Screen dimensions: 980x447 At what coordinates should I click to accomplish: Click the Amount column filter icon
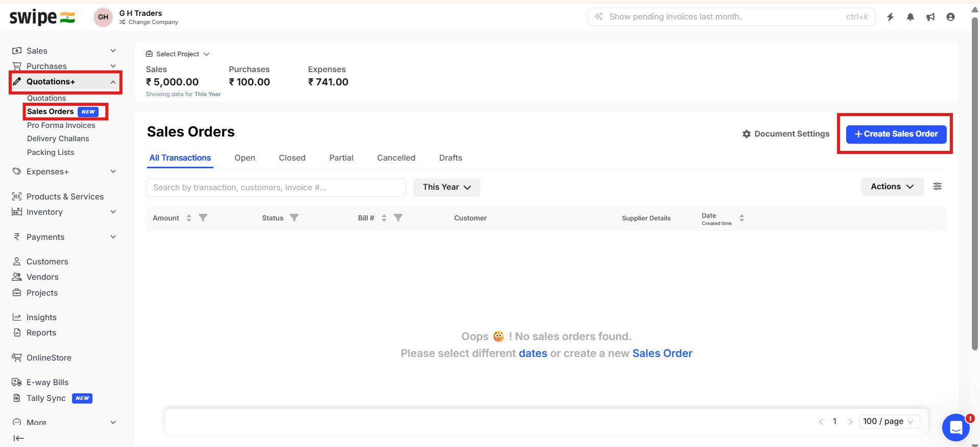pos(203,218)
